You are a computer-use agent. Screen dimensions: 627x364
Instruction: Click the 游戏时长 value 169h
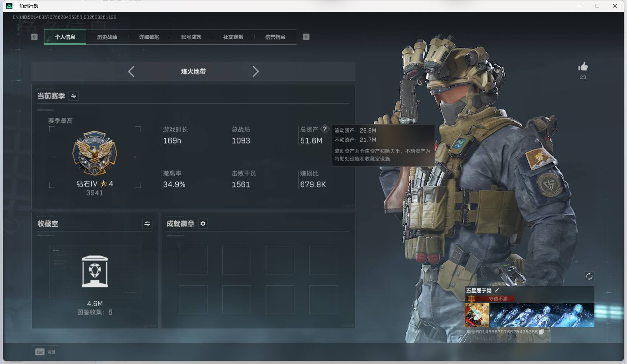point(172,141)
